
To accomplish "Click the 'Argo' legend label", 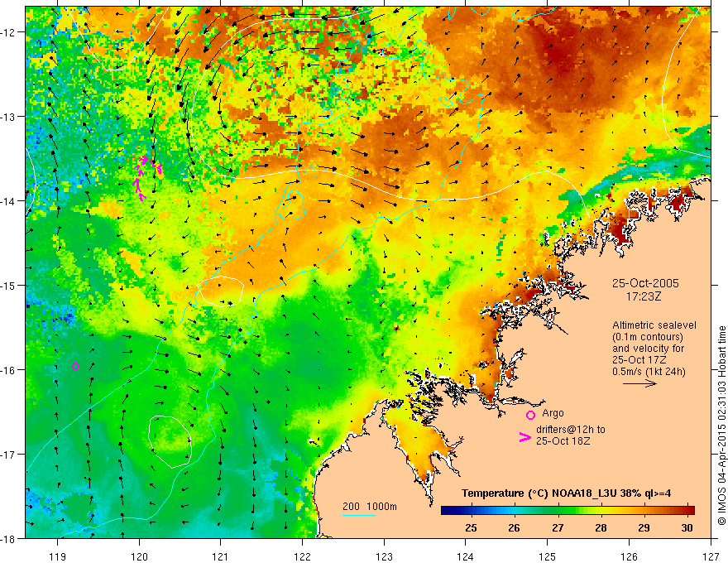I will 553,413.
